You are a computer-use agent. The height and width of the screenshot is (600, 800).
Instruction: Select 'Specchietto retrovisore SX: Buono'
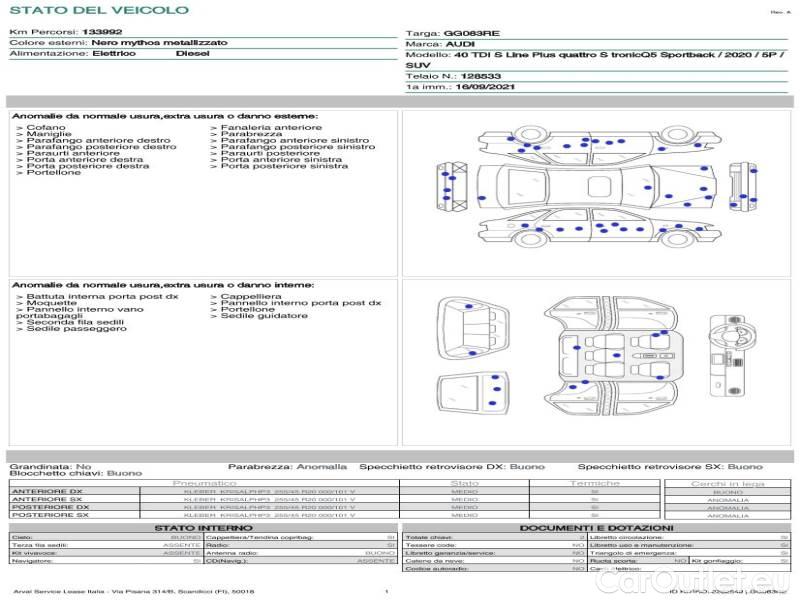pos(670,466)
